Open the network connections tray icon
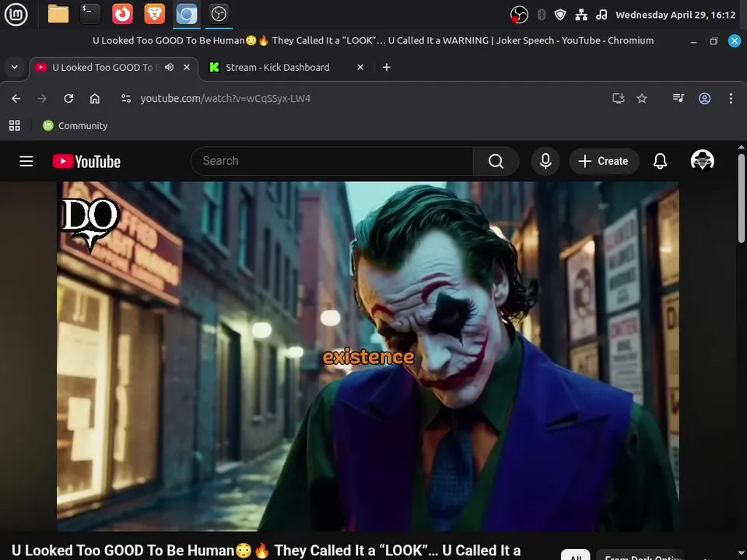 pos(581,15)
